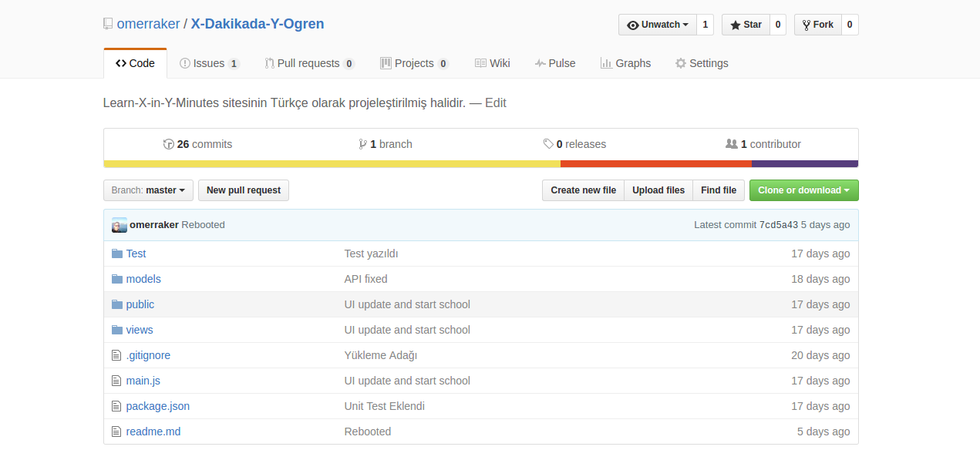The height and width of the screenshot is (450, 980).
Task: Click the orange-red segment of the language bar
Action: tap(656, 163)
